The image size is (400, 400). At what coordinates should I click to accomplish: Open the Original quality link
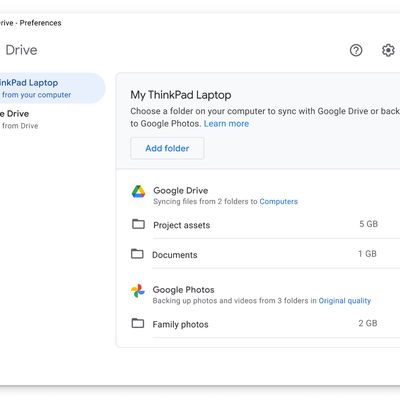pos(345,301)
